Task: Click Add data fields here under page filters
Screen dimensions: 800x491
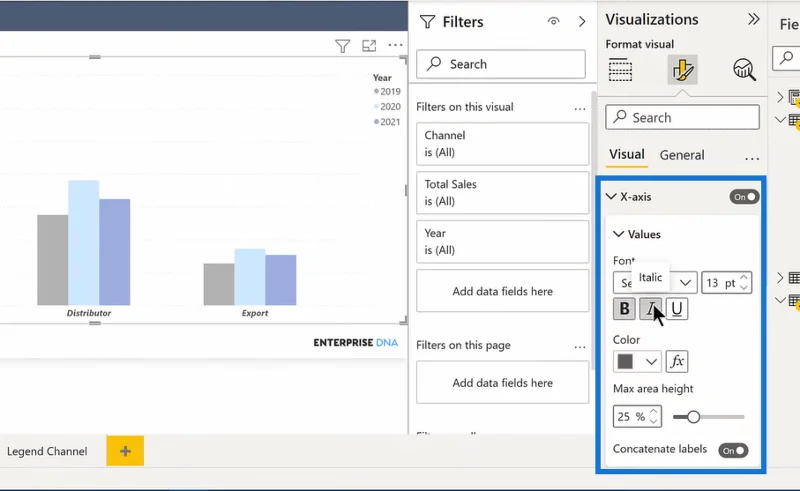Action: [x=503, y=383]
